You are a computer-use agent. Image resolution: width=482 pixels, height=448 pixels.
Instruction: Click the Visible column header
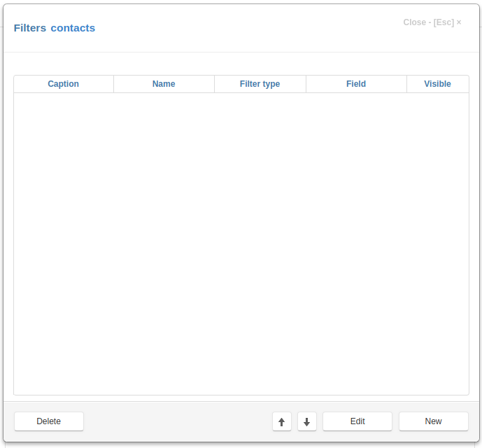(x=438, y=84)
